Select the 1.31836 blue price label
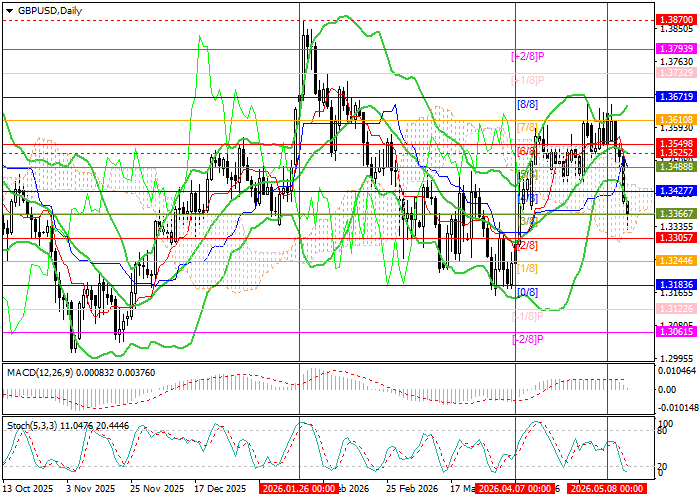 (678, 285)
